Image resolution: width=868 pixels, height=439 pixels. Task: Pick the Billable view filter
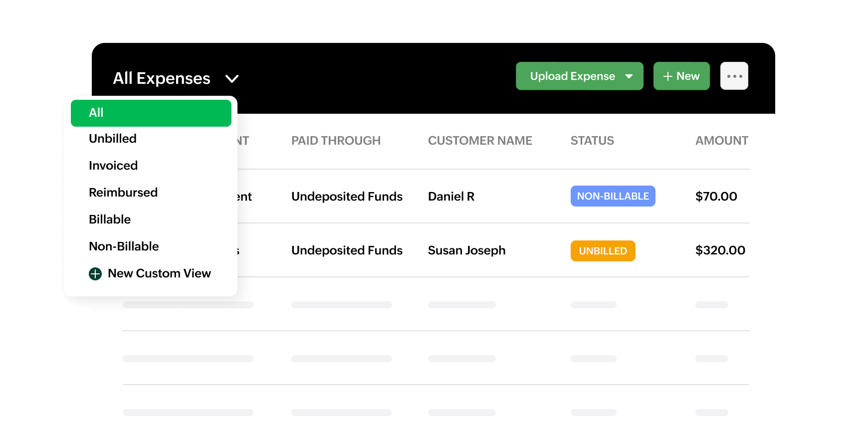pos(110,219)
